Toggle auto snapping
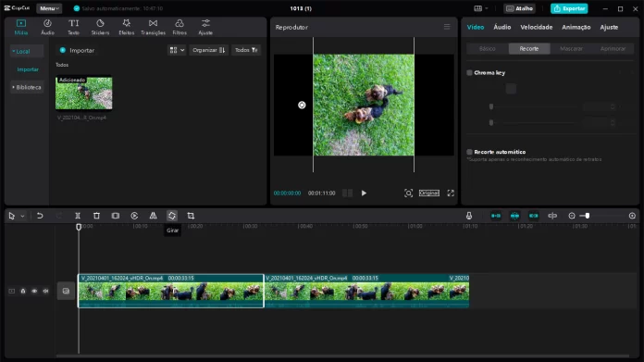 [x=514, y=216]
